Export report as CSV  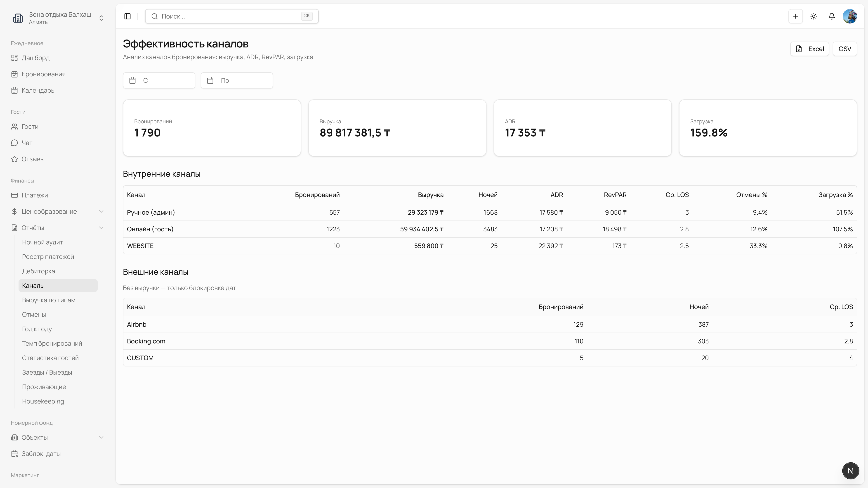[x=844, y=49]
